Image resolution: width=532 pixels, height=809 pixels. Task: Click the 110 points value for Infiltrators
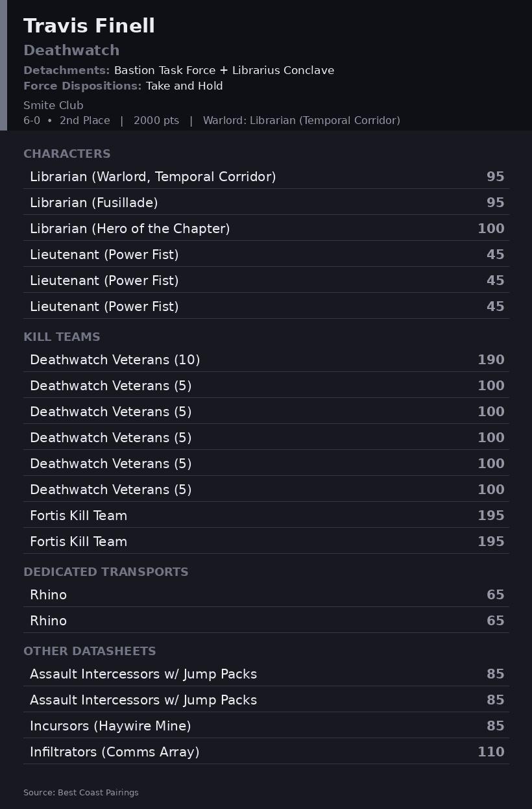(491, 752)
